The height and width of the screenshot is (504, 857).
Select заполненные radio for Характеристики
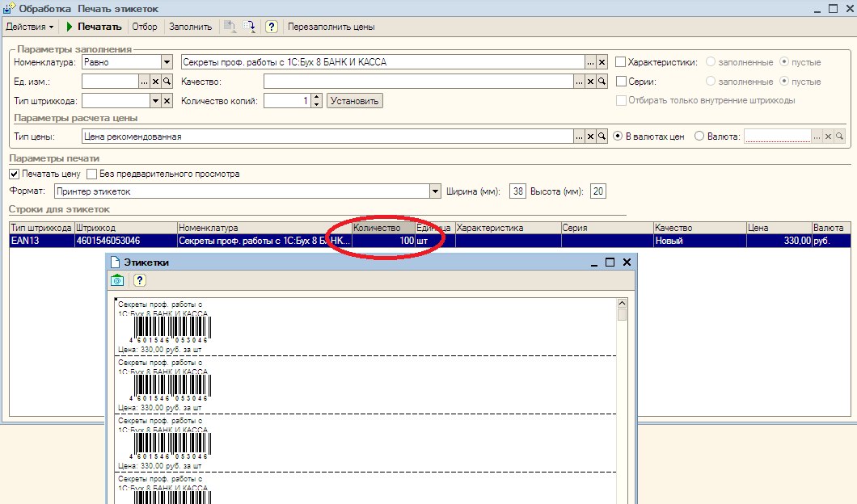[711, 61]
